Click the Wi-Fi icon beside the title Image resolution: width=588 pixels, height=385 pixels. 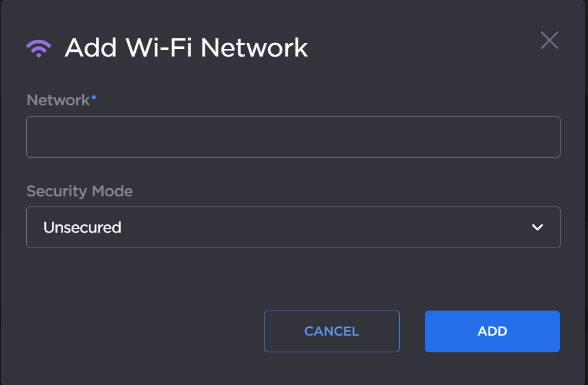(39, 48)
